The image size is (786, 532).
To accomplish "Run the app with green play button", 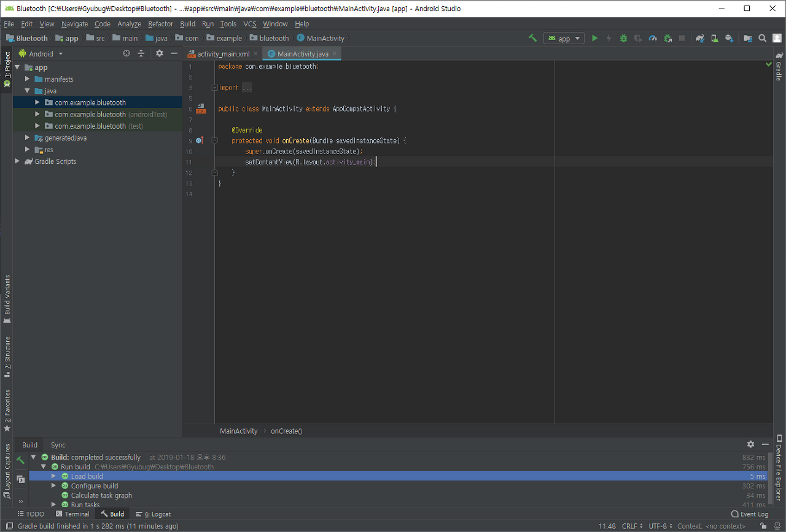I will (x=594, y=38).
